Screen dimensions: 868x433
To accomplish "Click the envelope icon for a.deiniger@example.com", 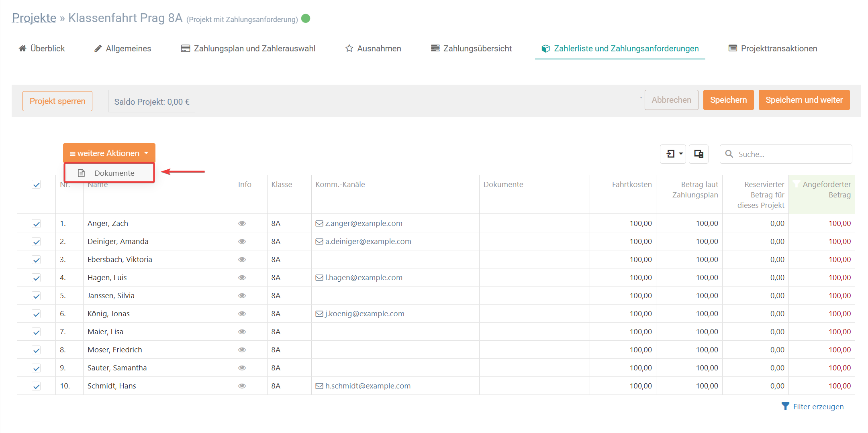I will click(319, 242).
